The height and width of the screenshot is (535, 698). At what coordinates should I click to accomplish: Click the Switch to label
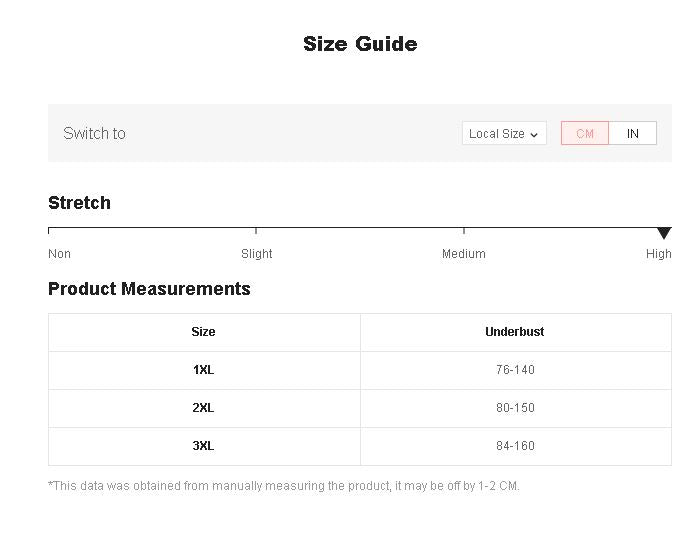click(94, 134)
